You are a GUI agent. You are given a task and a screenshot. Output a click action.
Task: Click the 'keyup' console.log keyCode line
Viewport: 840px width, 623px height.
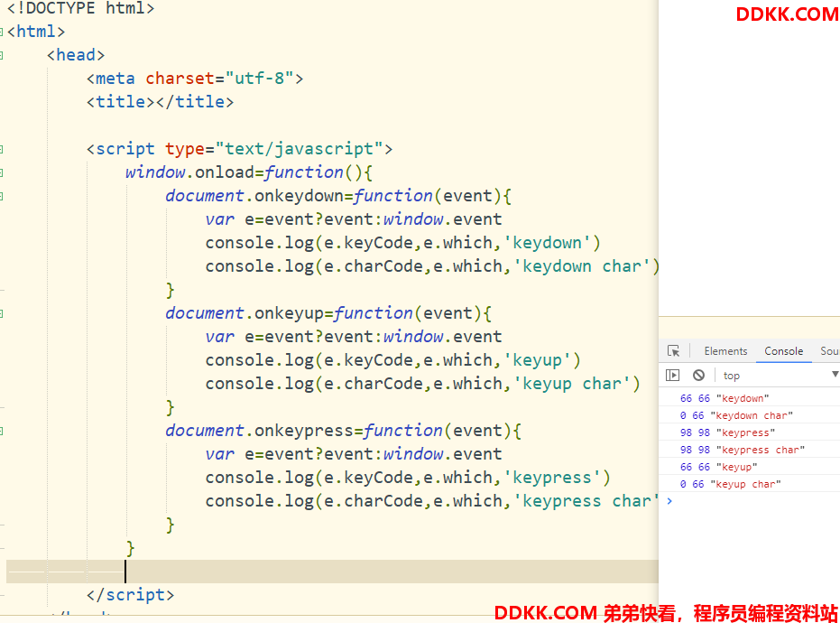pos(392,360)
